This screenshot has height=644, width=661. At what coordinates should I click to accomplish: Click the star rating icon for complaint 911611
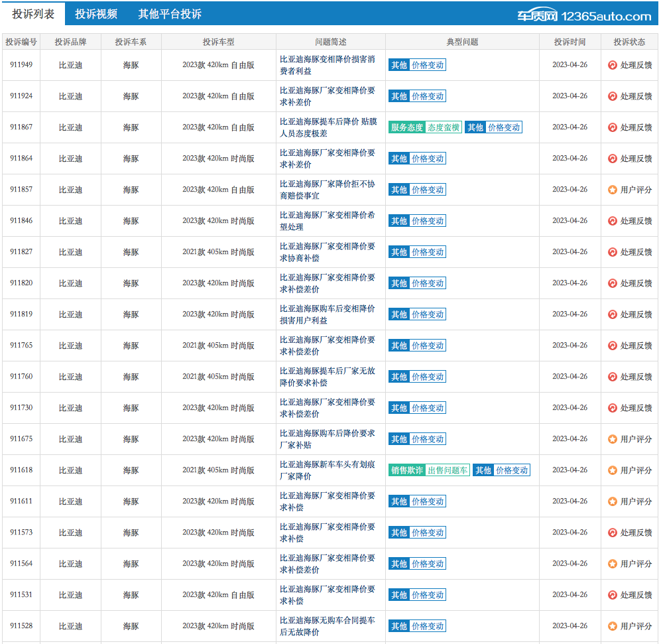(613, 501)
